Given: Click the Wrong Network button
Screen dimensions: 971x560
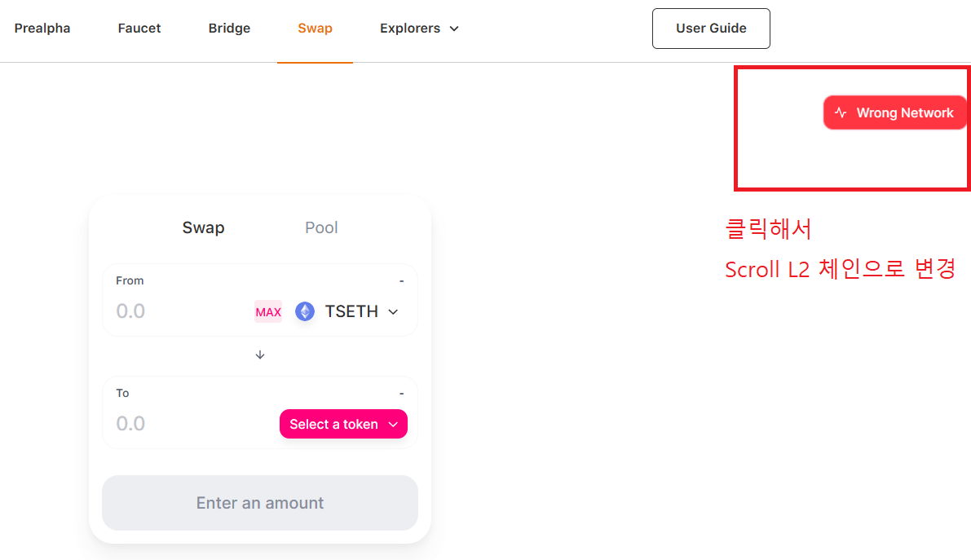Looking at the screenshot, I should (895, 112).
